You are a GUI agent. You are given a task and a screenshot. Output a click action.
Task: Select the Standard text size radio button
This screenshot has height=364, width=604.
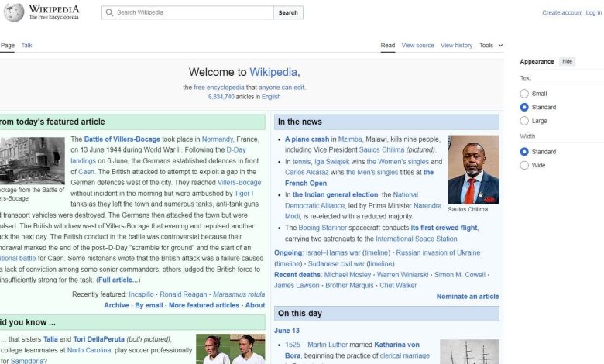point(525,108)
